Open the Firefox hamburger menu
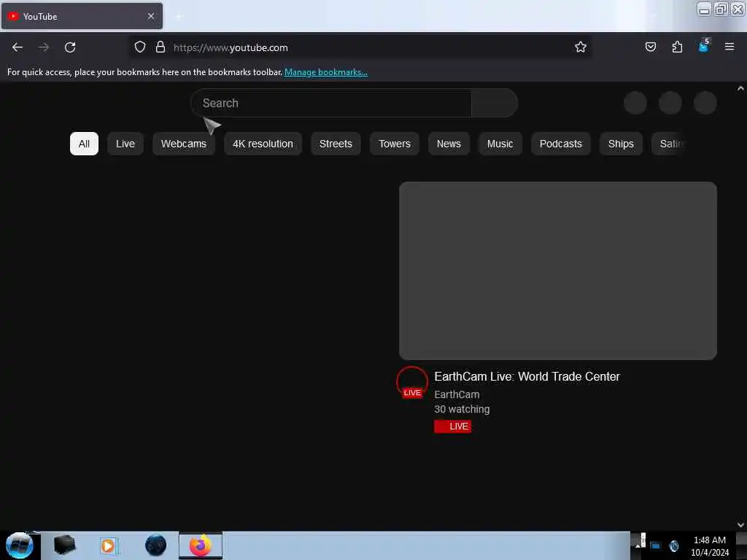 coord(729,47)
